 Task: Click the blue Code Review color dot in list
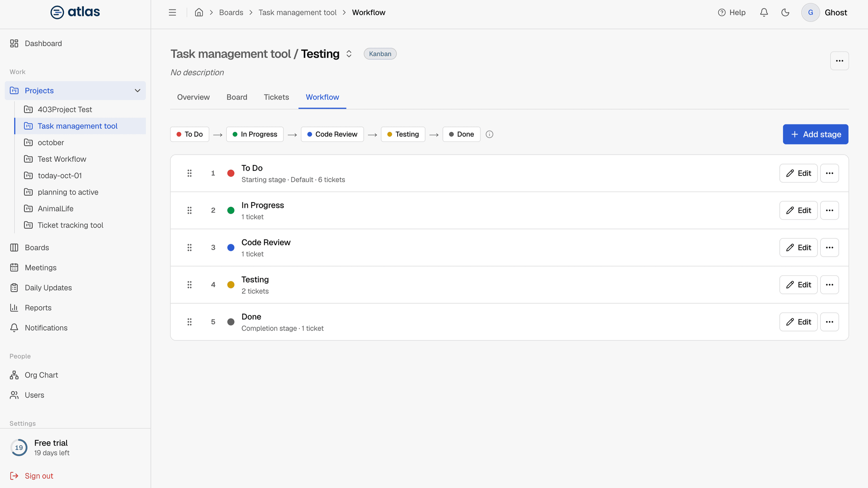(x=231, y=248)
